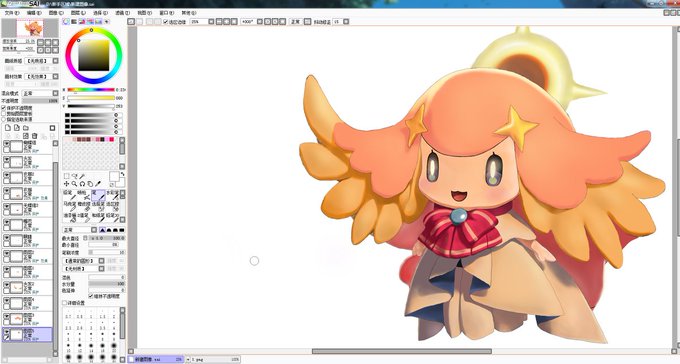Show the HSV sliders panel icon
The height and width of the screenshot is (364, 680).
click(x=82, y=22)
